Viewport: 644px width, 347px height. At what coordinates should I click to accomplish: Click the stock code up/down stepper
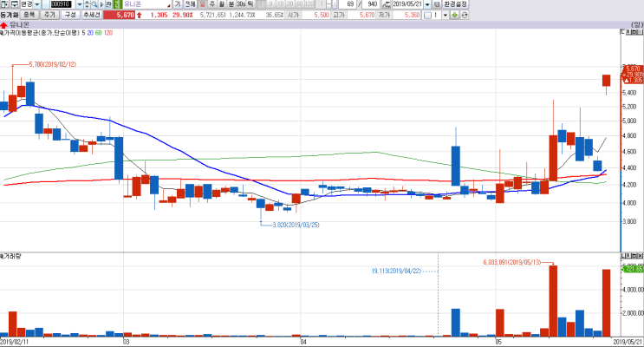pyautogui.click(x=87, y=4)
